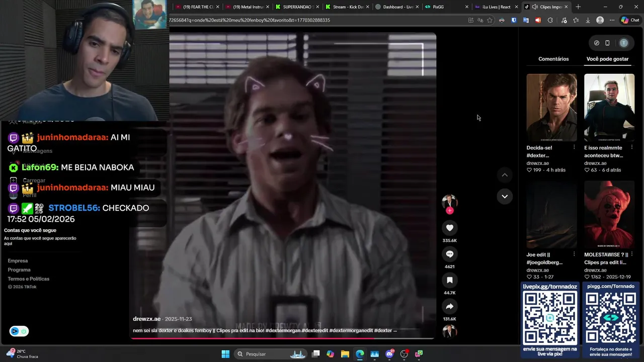The width and height of the screenshot is (644, 362).
Task: Share the video using the arrow icon
Action: (449, 306)
